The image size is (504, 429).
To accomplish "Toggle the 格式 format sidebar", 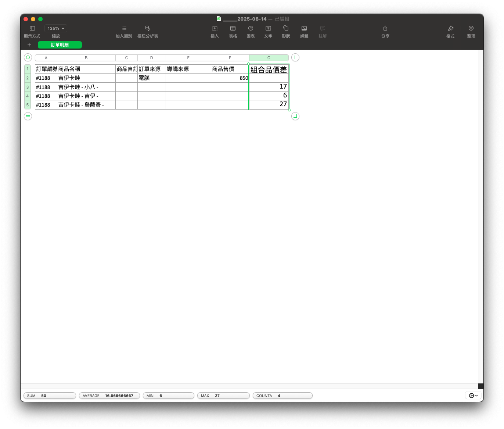I will [x=450, y=29].
